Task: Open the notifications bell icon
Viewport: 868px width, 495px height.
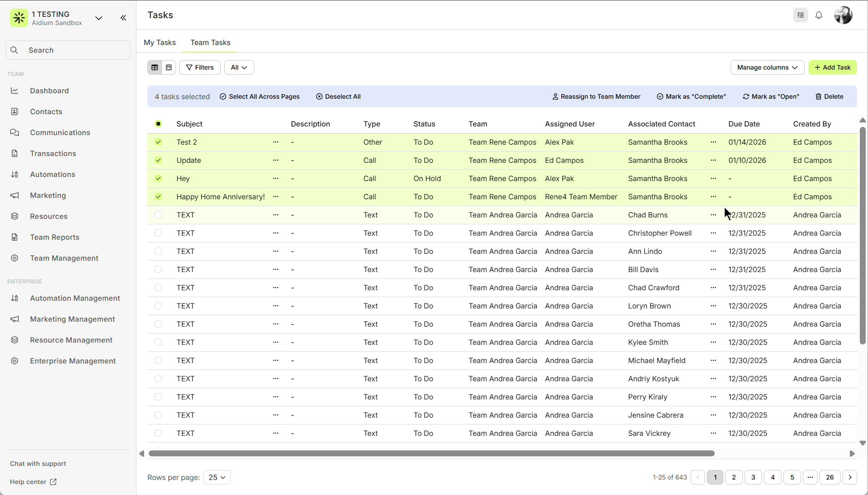Action: click(x=819, y=15)
